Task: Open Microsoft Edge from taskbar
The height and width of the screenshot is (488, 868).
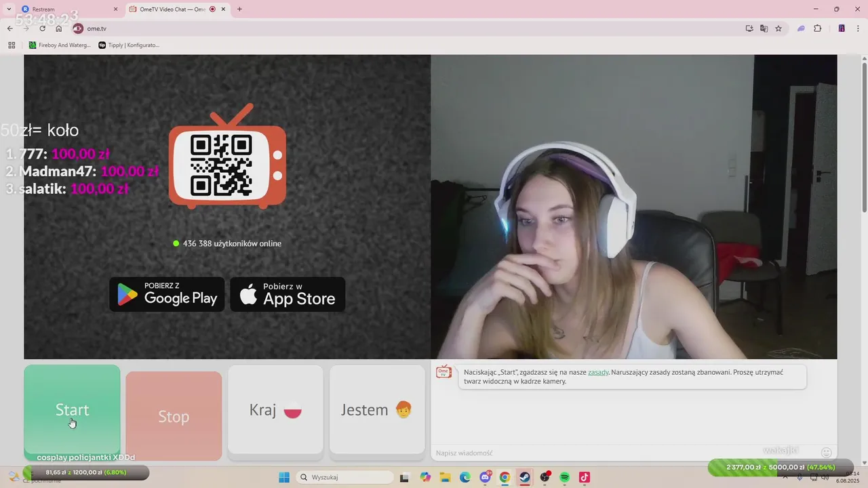Action: click(465, 477)
